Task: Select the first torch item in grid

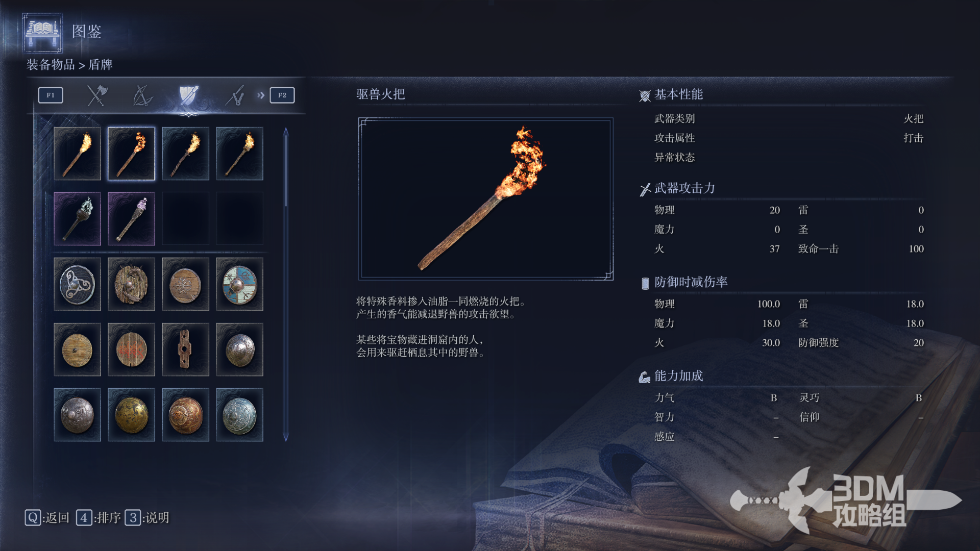Action: pos(78,154)
